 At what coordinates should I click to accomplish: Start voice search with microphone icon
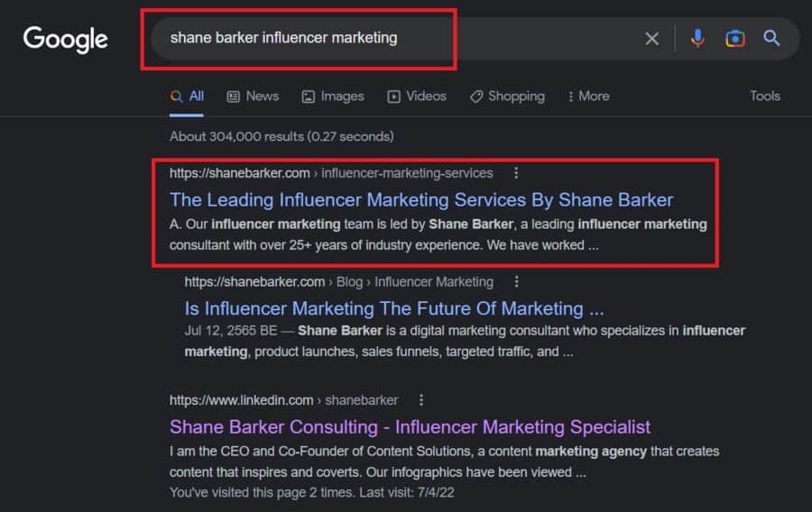(x=697, y=38)
